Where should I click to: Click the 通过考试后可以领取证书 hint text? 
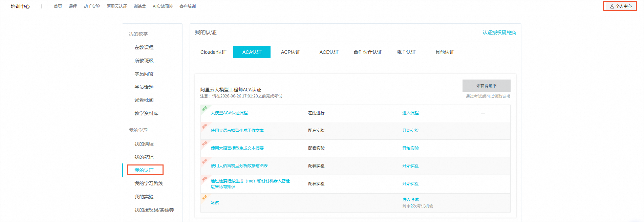488,96
